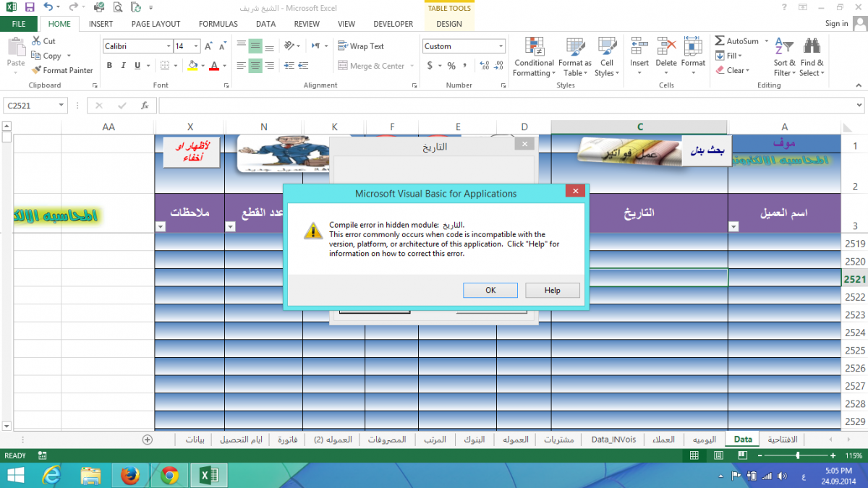Screen dimensions: 868x488
Task: Click the Sign in link
Action: [837, 24]
